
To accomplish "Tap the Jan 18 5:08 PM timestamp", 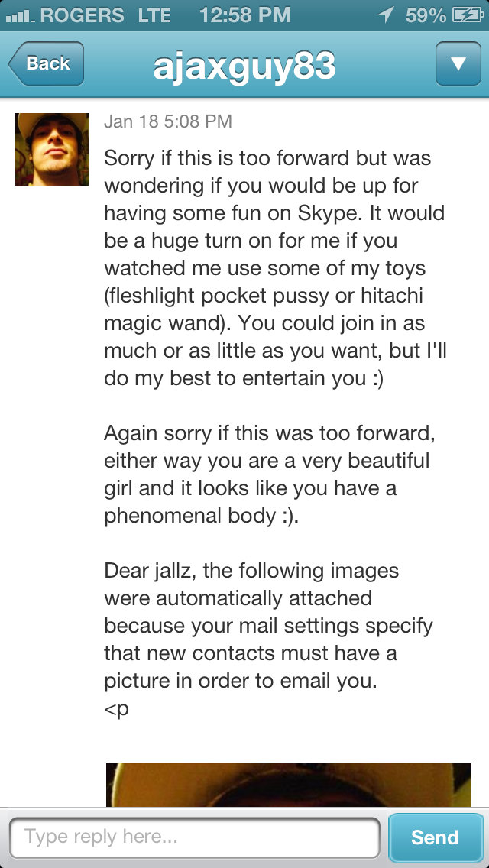I will tap(168, 121).
